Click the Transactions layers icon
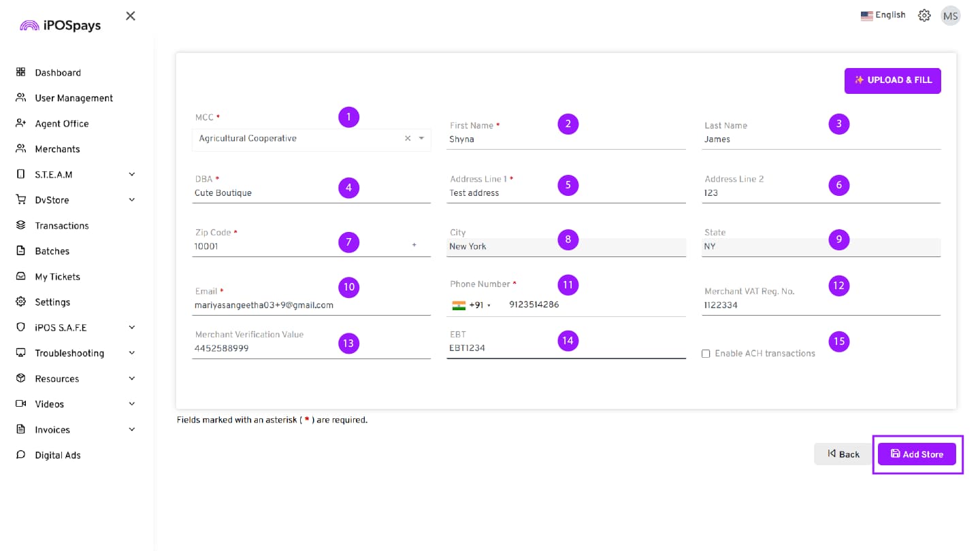 20,225
